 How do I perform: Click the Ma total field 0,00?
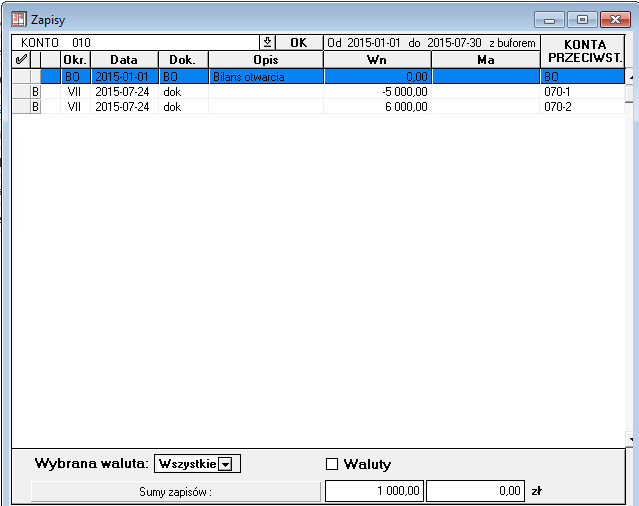coord(475,491)
